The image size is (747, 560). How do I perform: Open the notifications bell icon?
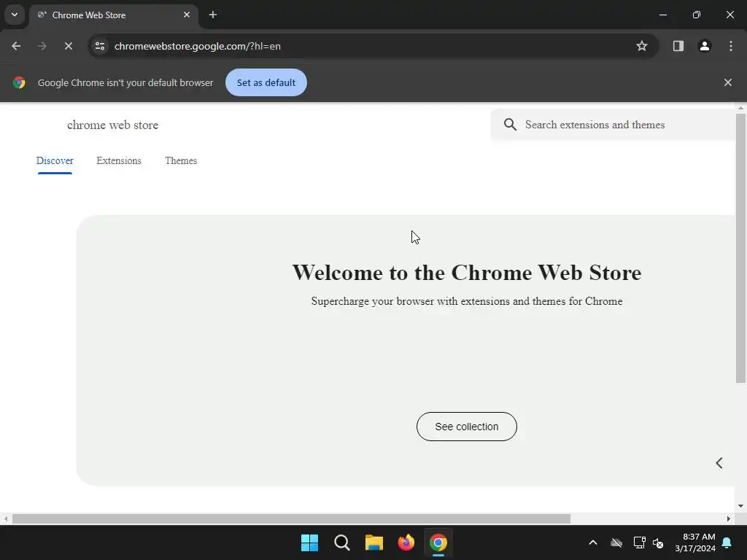pyautogui.click(x=727, y=542)
